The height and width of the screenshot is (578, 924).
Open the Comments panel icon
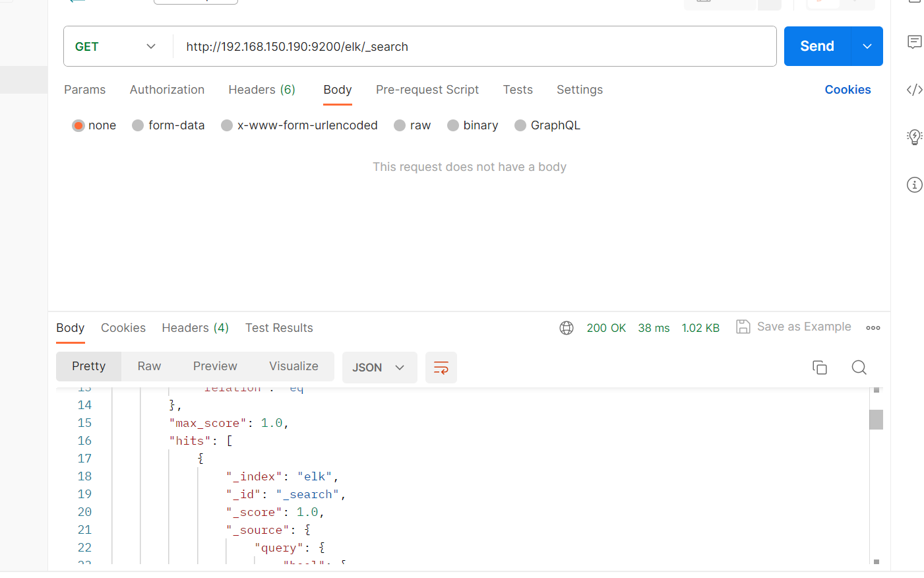pos(914,42)
